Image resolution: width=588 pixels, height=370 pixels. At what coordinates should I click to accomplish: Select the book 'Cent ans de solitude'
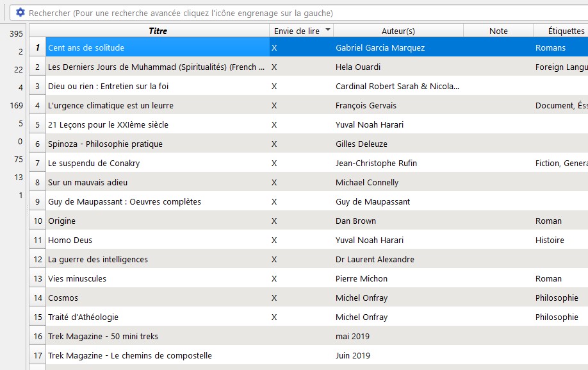(x=86, y=47)
